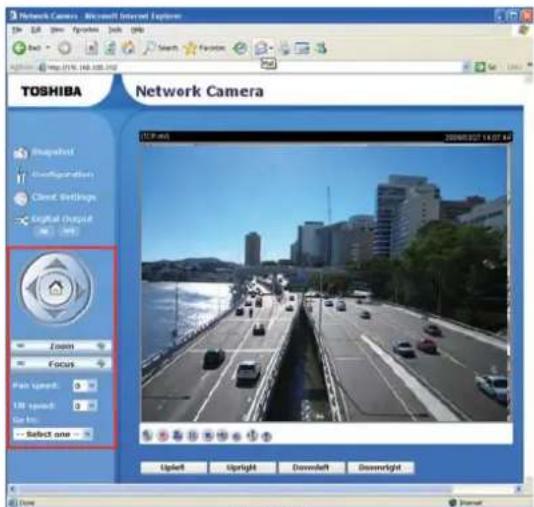Open the Go to Select one dropdown
The image size is (534, 507).
(x=53, y=434)
